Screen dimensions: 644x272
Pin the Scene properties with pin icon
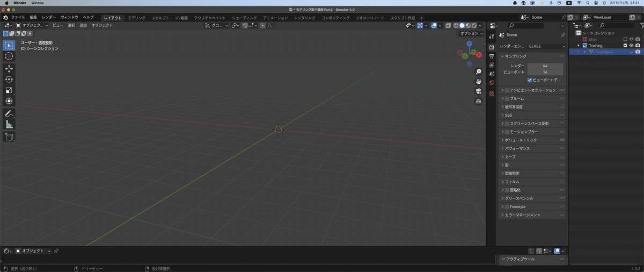click(562, 35)
